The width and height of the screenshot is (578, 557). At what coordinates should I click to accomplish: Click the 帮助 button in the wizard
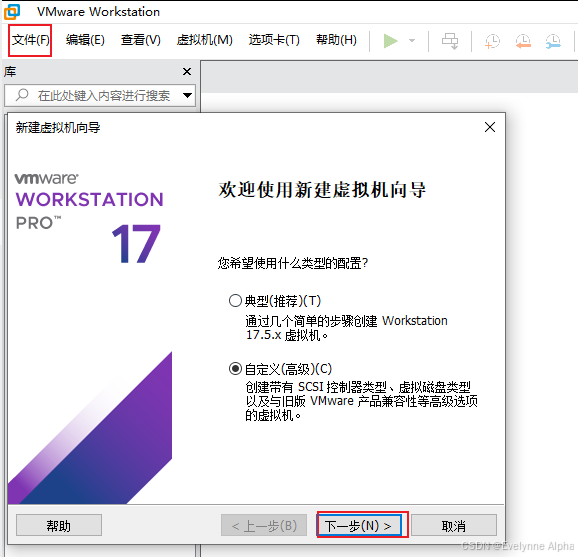click(x=59, y=525)
